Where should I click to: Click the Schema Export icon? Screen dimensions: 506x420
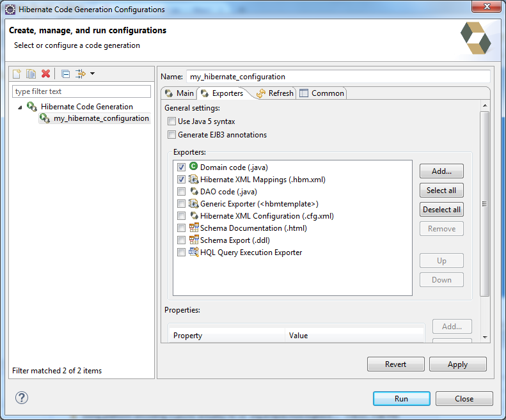tap(194, 240)
